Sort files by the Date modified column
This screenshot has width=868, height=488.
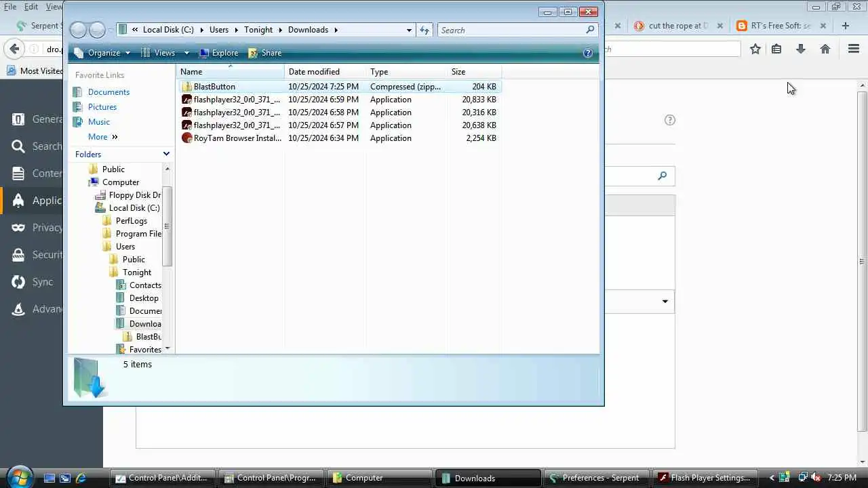pos(325,72)
